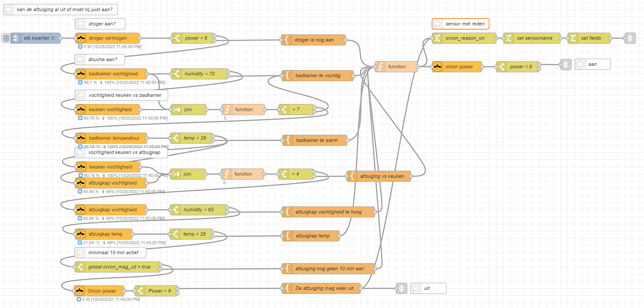Select De afzuiging mag weer uit template node

coord(321,289)
